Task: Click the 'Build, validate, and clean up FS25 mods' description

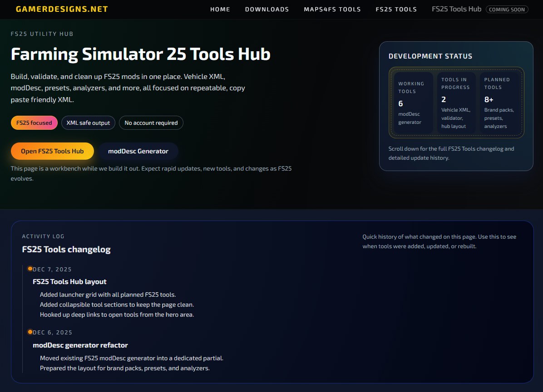Action: point(128,88)
